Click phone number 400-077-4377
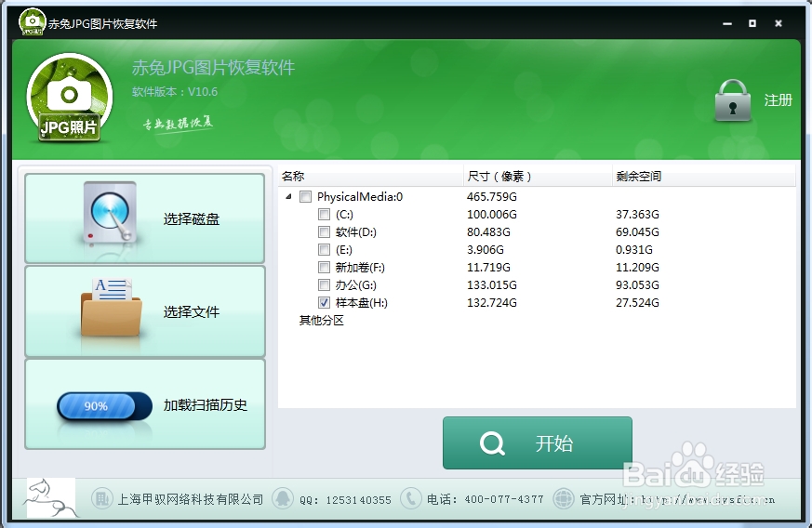The image size is (812, 528). [504, 499]
